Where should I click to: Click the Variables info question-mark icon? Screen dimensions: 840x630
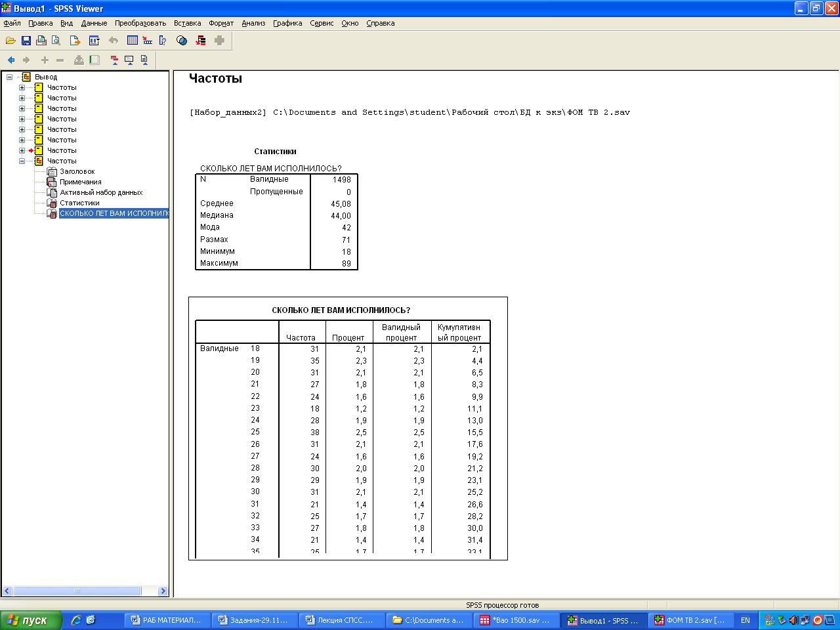(x=163, y=41)
